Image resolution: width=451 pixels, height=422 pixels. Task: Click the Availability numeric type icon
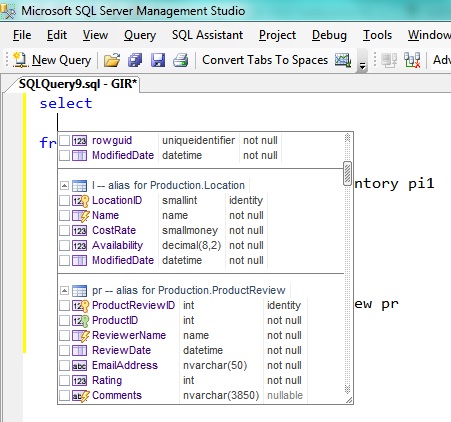tap(80, 246)
